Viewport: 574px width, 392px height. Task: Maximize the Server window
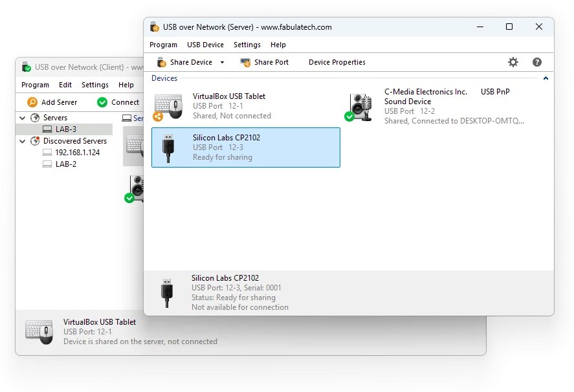(x=509, y=27)
